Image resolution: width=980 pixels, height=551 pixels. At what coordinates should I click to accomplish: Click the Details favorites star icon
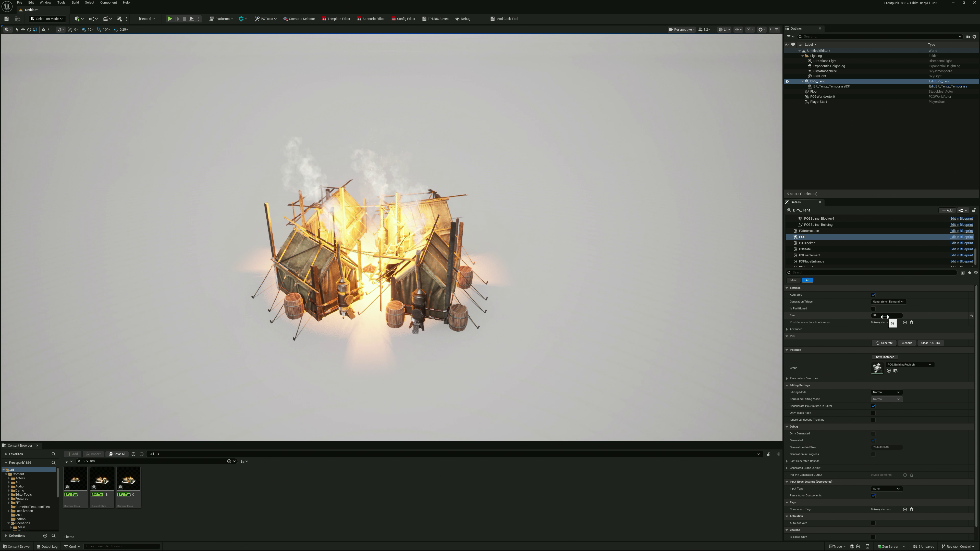tap(969, 273)
